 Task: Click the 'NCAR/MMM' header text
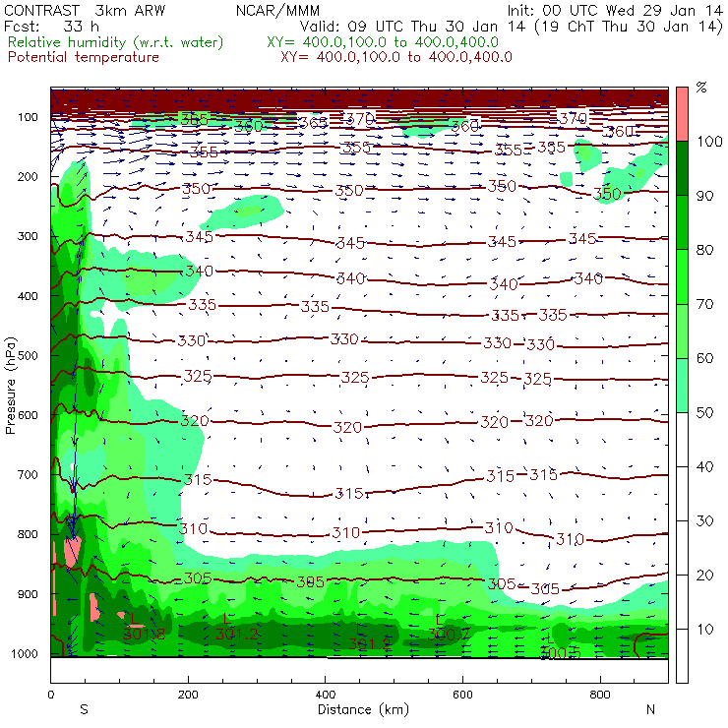coord(277,10)
